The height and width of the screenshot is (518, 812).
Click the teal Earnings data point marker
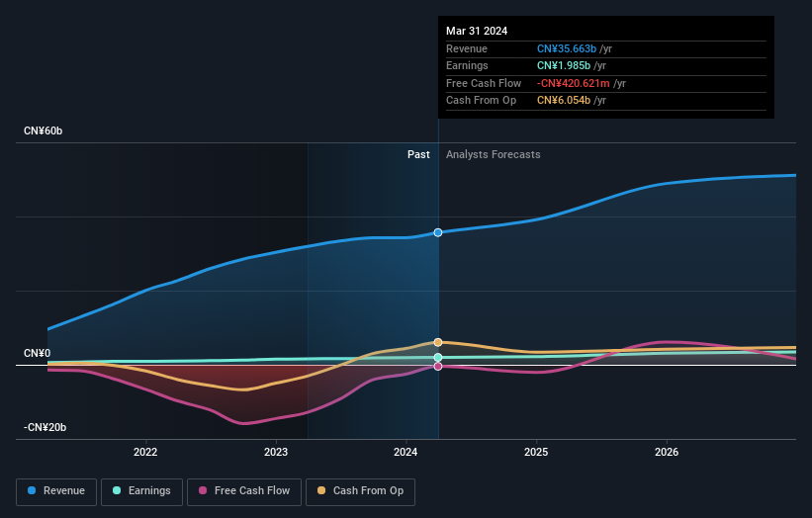[438, 358]
